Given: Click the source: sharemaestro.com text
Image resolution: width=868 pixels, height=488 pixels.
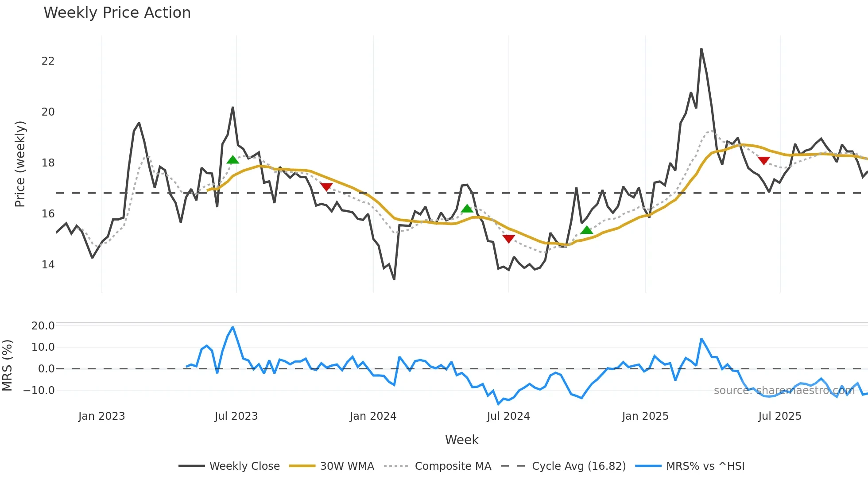Looking at the screenshot, I should (x=784, y=391).
